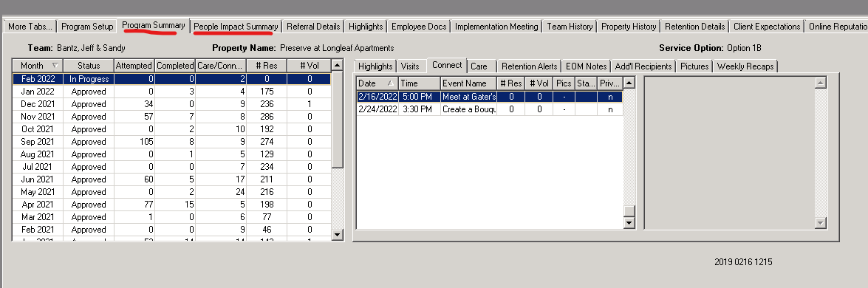Click events list scroll up arrow
The image size is (868, 288).
629,83
